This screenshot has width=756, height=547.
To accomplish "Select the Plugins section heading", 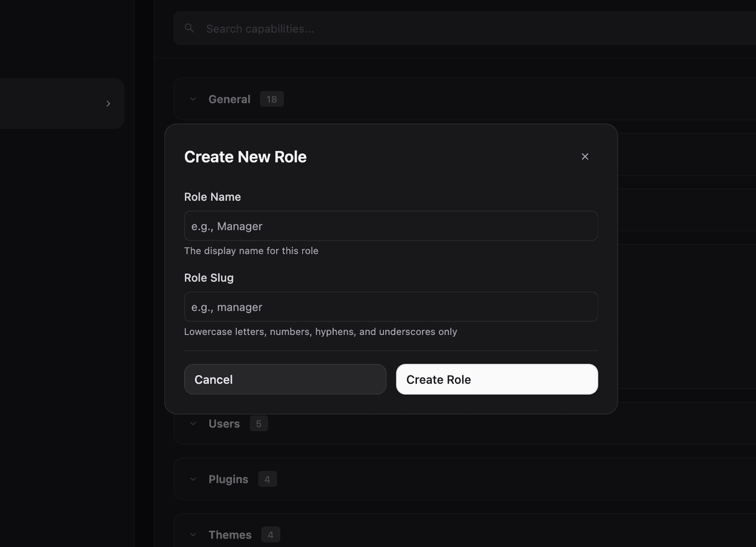I will [228, 479].
